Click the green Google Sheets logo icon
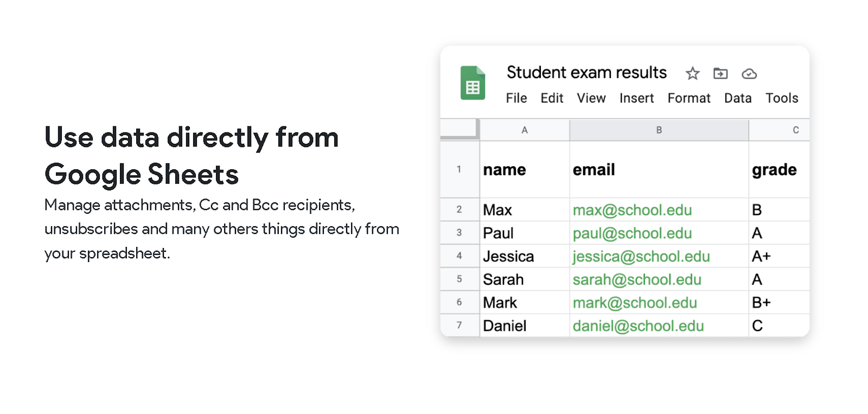 coord(473,83)
